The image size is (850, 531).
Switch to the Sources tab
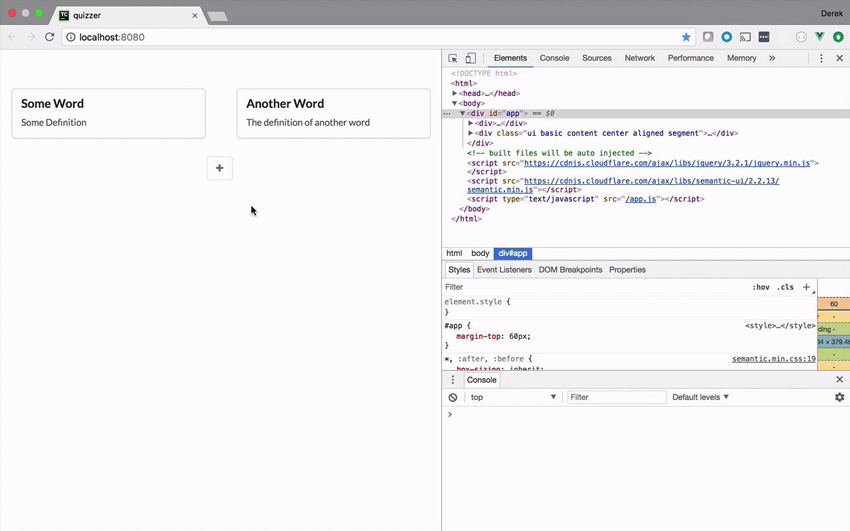(x=597, y=58)
